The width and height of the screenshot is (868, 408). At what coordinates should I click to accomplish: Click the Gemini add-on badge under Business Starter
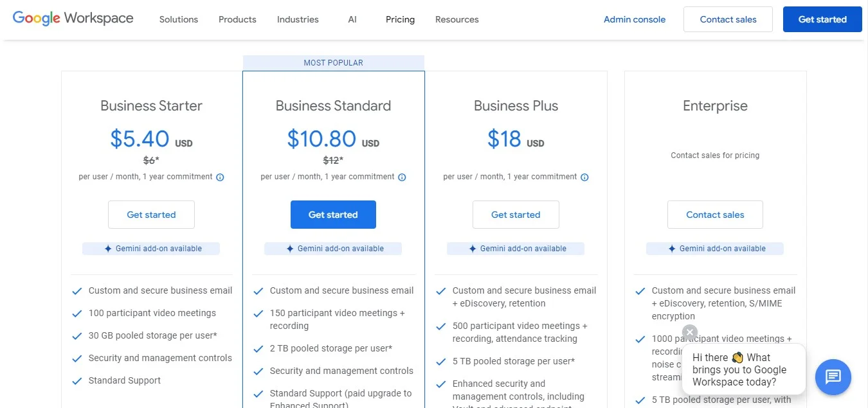(151, 248)
